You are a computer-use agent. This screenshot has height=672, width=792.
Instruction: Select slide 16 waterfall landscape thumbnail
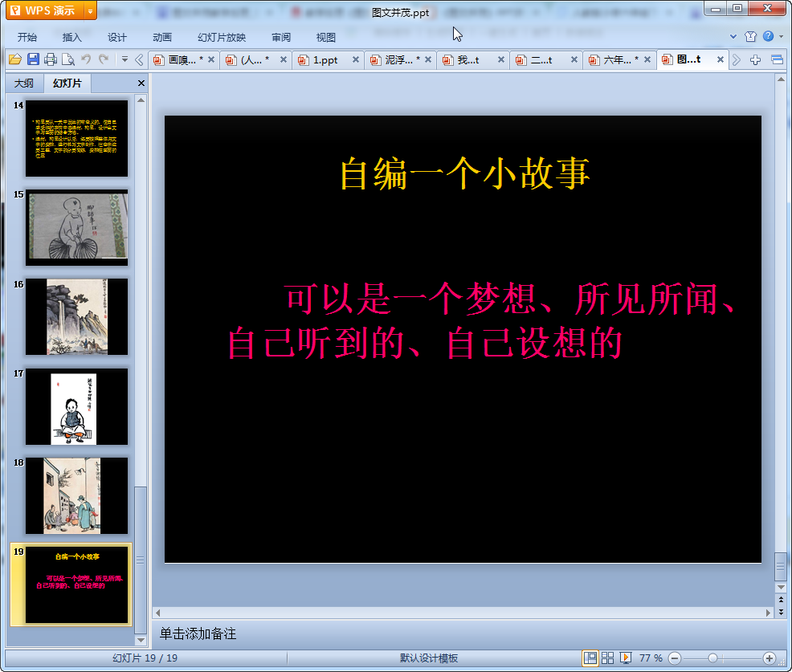(x=77, y=317)
